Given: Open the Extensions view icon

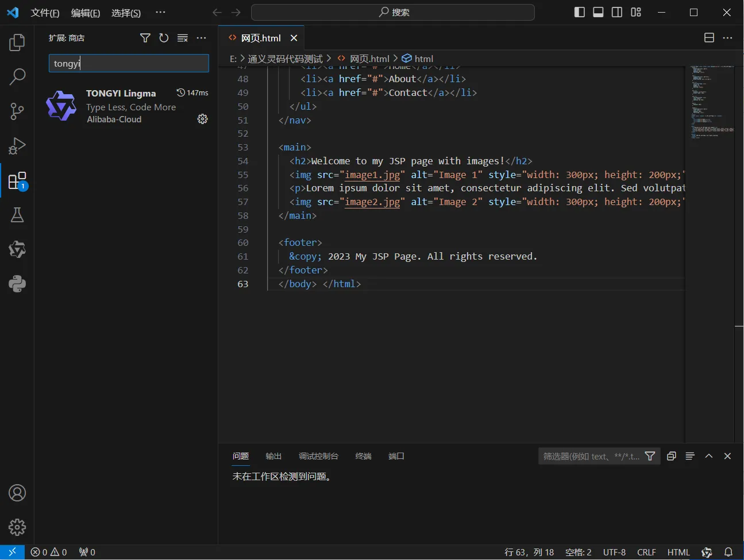Looking at the screenshot, I should coord(17,181).
